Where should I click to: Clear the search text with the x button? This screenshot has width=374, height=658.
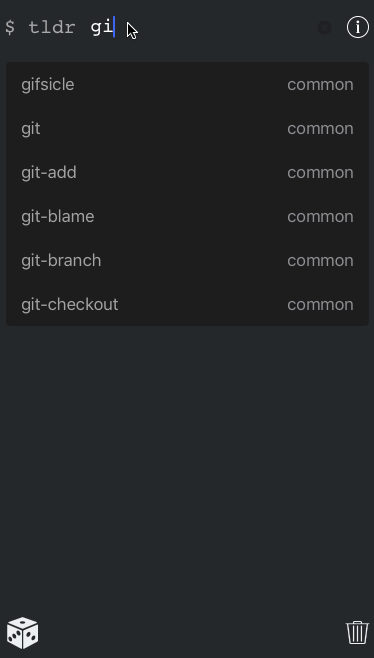point(324,28)
